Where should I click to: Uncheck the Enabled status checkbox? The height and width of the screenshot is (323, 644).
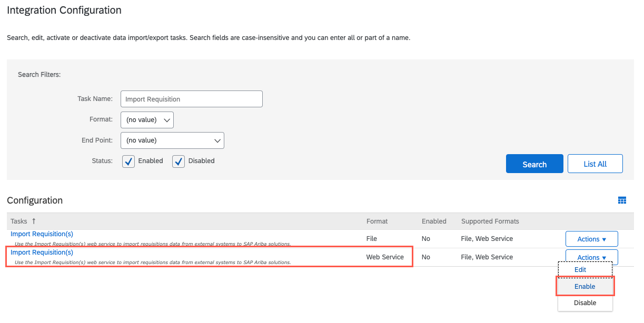pos(128,161)
